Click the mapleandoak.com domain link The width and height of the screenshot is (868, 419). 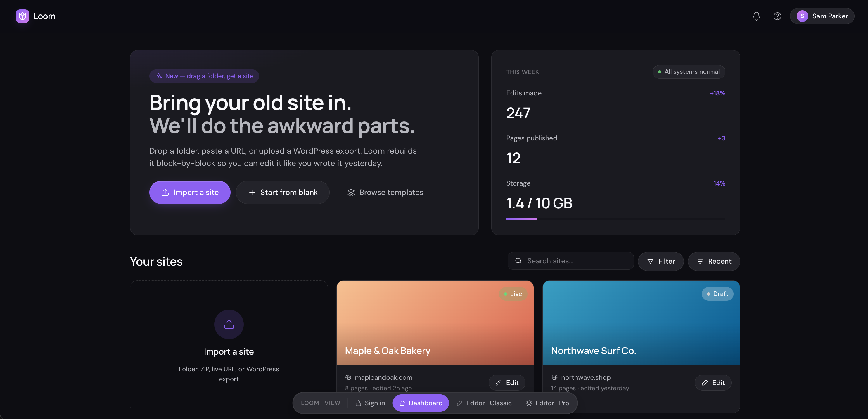pos(383,377)
